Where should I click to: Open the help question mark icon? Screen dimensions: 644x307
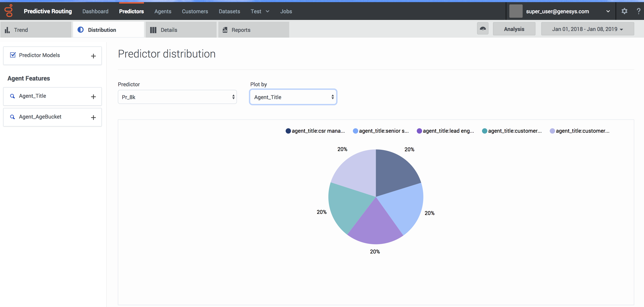pyautogui.click(x=638, y=11)
